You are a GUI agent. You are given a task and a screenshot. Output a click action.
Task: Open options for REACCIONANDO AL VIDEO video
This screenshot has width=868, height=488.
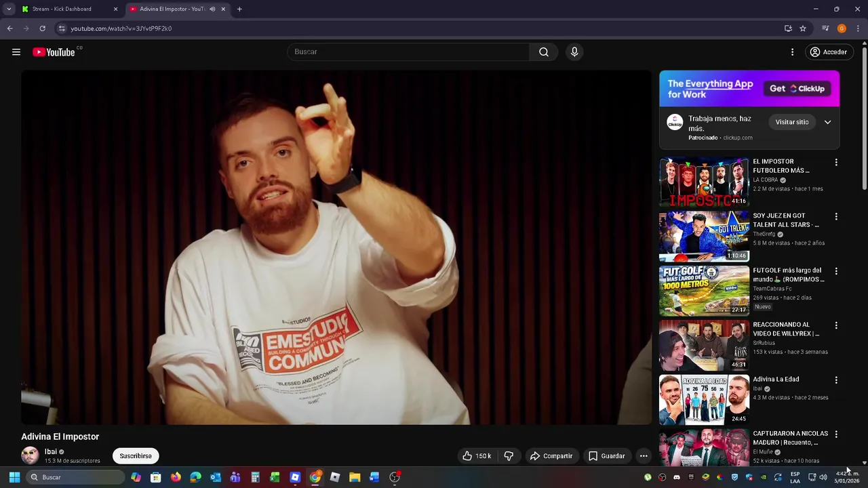(836, 325)
